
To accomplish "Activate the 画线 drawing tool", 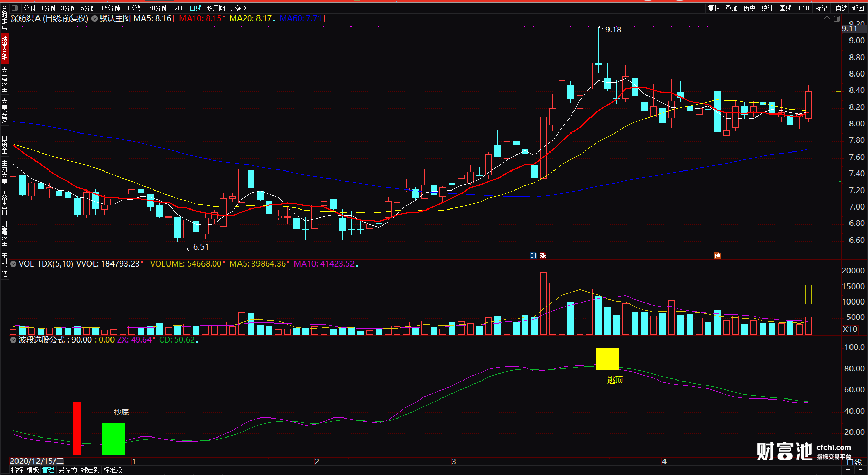I will click(785, 8).
